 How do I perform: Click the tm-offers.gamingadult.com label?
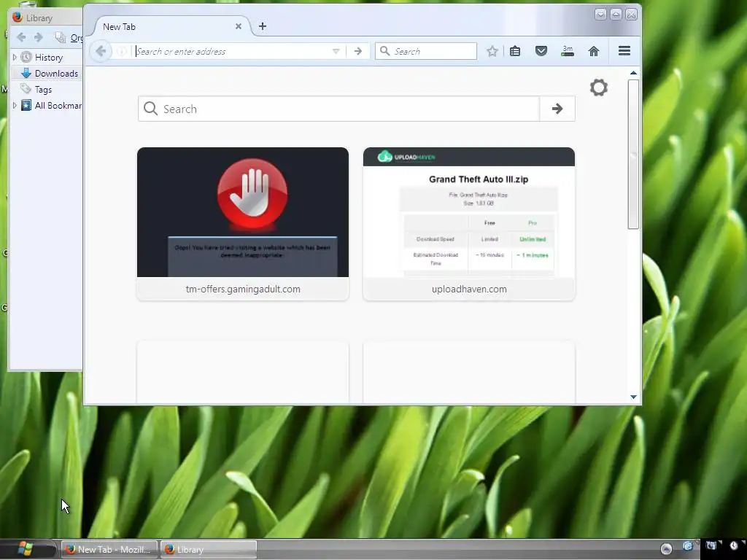click(x=243, y=289)
